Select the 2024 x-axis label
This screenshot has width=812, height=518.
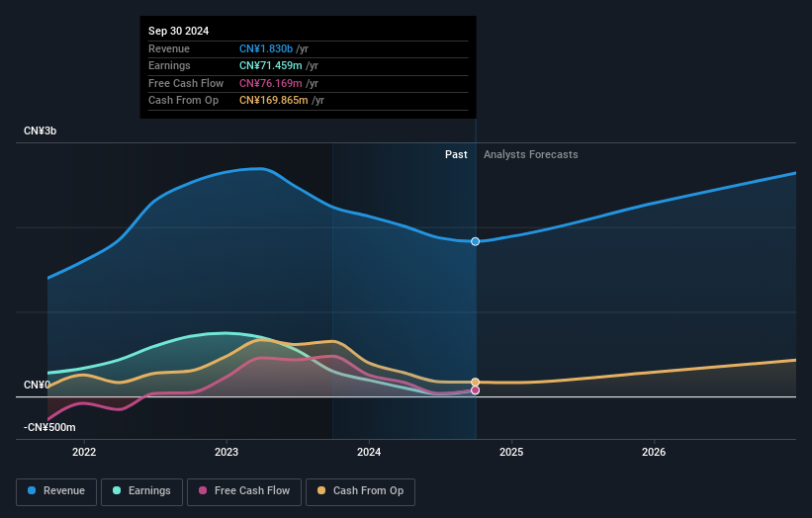tap(369, 452)
